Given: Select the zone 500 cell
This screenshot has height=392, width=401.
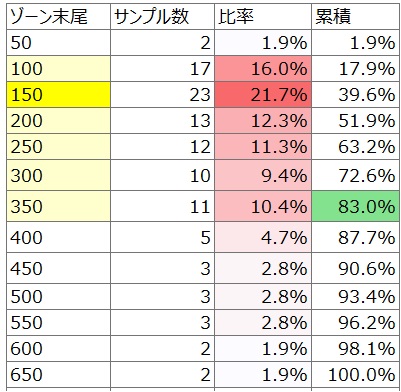Looking at the screenshot, I should (x=58, y=296).
